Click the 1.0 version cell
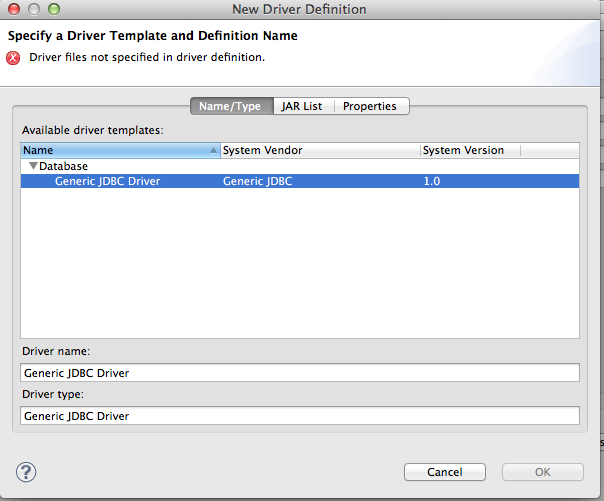The image size is (604, 501). coord(432,181)
